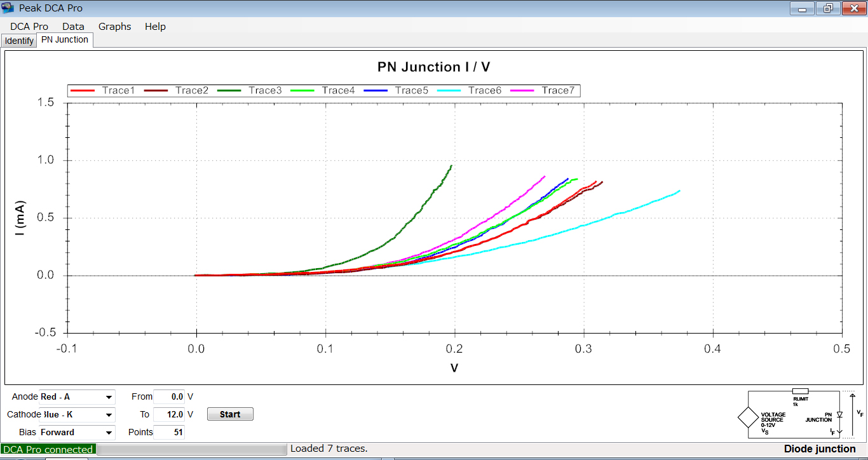Click the Trace5 blue legend entry

(x=396, y=91)
